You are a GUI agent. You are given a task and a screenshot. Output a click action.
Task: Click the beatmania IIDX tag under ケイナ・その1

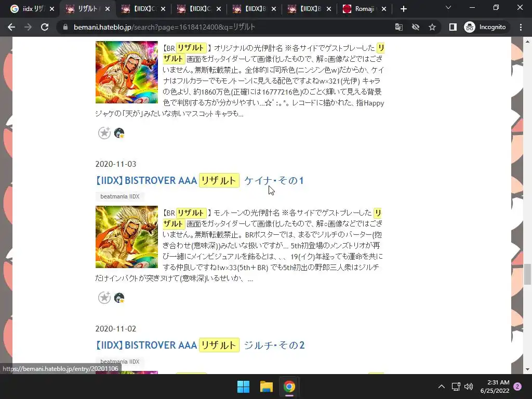(x=120, y=196)
